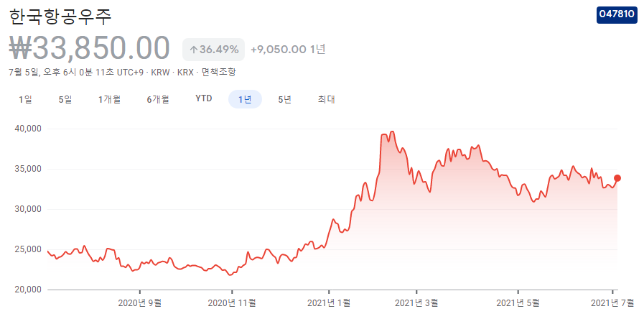Click the up arrow icon beside 36.49%
The width and height of the screenshot is (644, 319).
click(193, 50)
